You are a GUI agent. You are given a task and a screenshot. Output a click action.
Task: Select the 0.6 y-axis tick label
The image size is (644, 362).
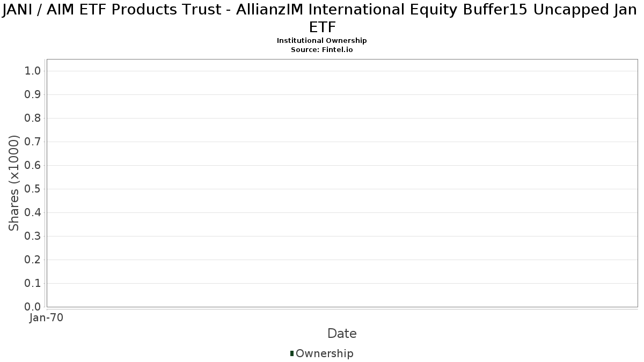[33, 166]
